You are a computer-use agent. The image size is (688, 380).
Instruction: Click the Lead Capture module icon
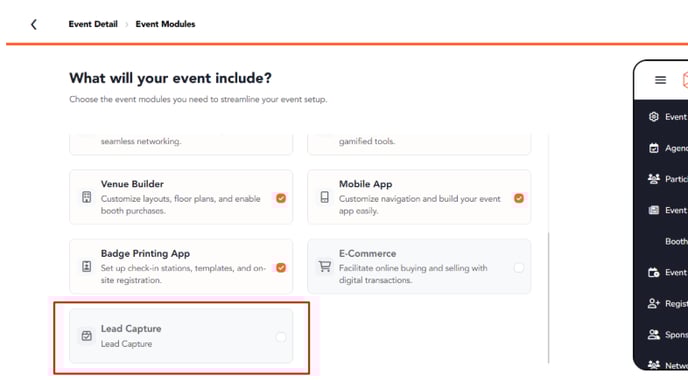pos(86,336)
